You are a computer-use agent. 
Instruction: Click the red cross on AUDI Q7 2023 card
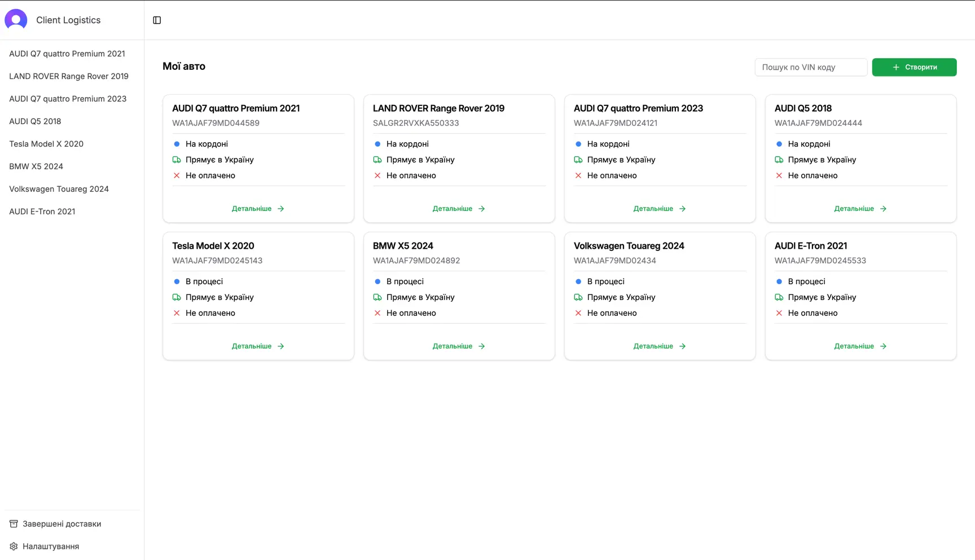click(x=578, y=175)
